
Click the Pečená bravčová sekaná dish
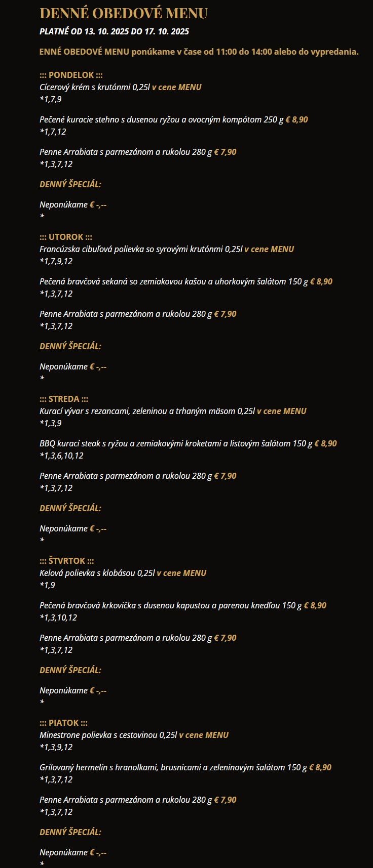point(173,281)
